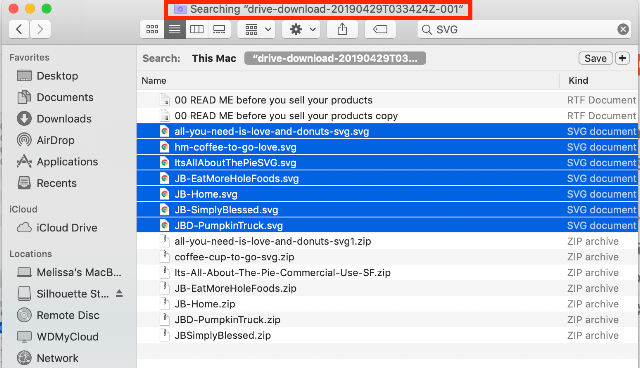640x368 pixels.
Task: Select JBD-PumpkinTruck.svg
Action: [x=387, y=226]
